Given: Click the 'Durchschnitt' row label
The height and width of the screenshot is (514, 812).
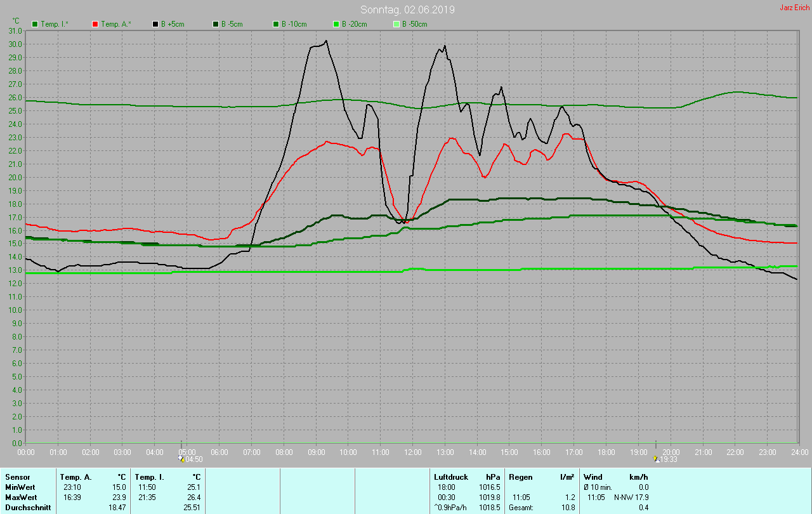Looking at the screenshot, I should (x=28, y=507).
